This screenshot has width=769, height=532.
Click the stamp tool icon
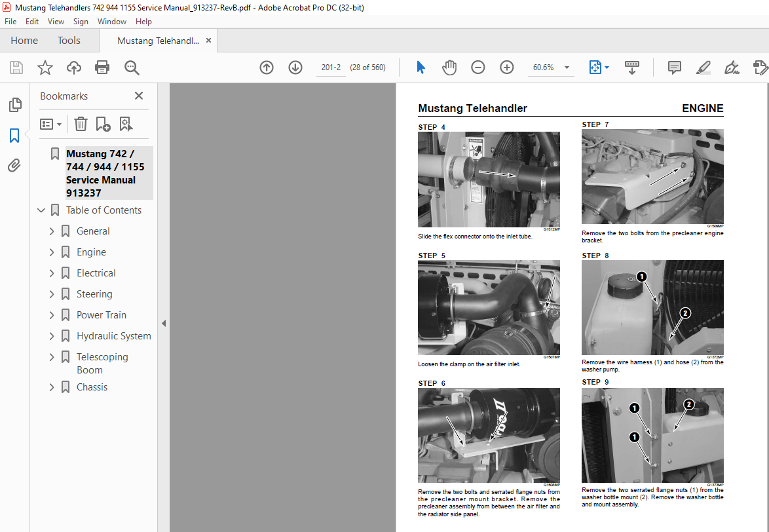[760, 67]
